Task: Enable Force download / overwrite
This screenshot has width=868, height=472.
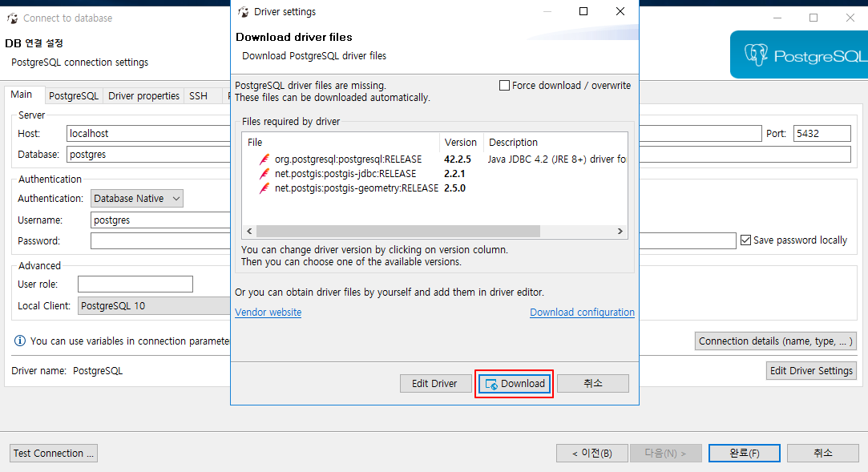Action: pos(504,85)
